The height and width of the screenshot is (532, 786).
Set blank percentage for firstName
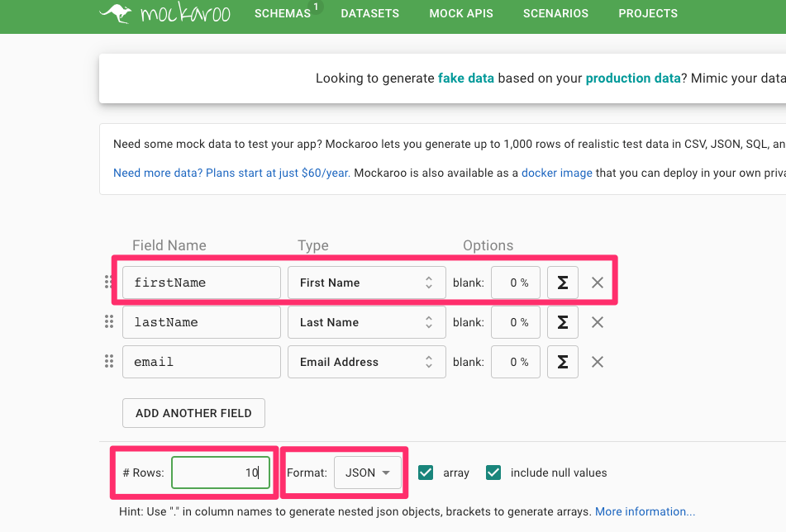pos(515,283)
